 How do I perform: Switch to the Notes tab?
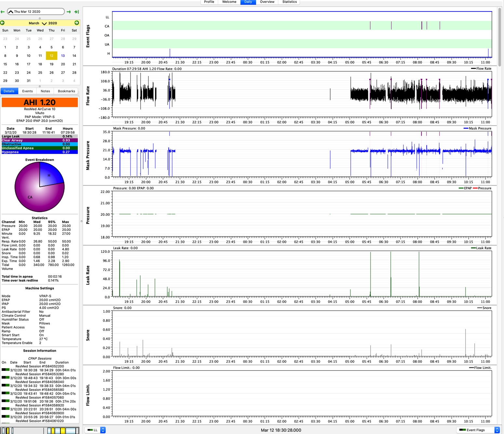(x=45, y=91)
